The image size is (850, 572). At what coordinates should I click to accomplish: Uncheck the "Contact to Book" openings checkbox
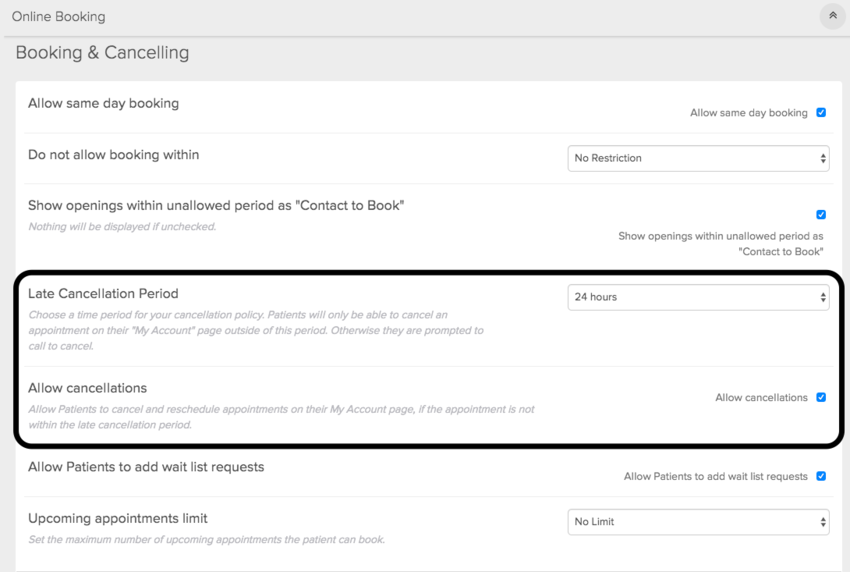[x=821, y=214]
